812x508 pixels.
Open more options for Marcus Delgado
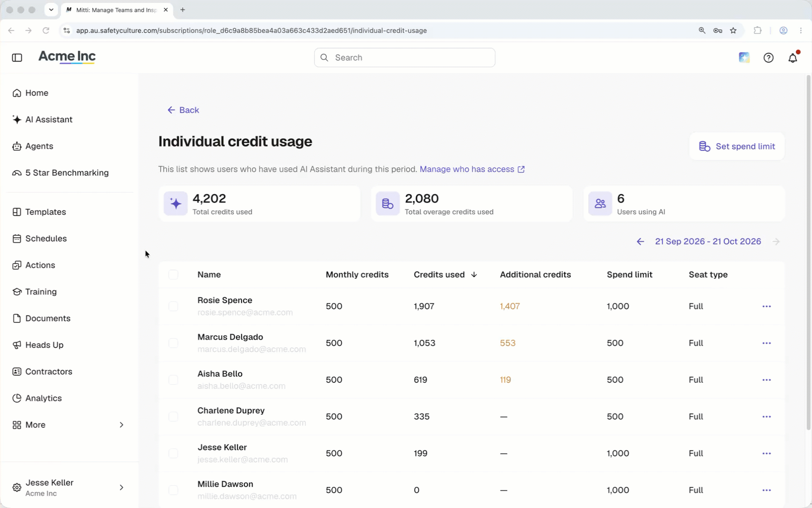point(767,343)
